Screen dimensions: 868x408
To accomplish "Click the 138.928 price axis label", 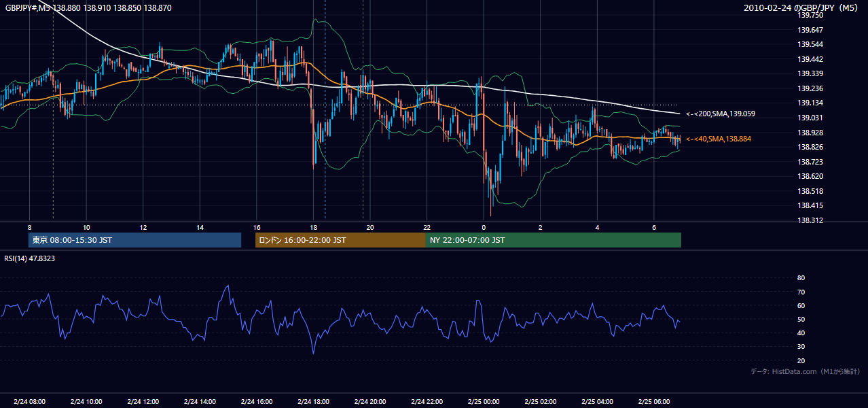I will click(811, 133).
